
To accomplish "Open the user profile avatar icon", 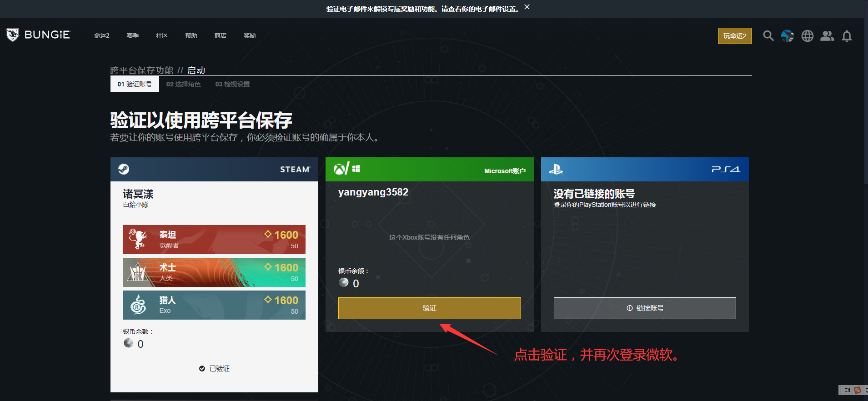I will point(787,36).
